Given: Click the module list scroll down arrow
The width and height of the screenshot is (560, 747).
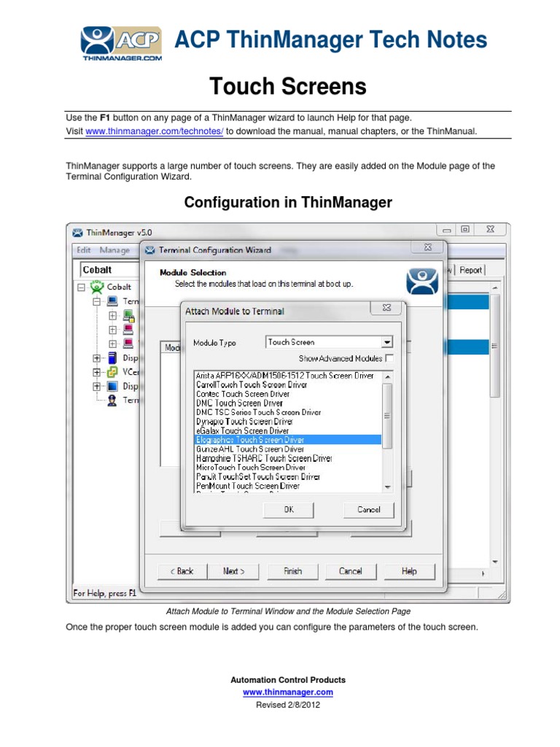Looking at the screenshot, I should [387, 487].
